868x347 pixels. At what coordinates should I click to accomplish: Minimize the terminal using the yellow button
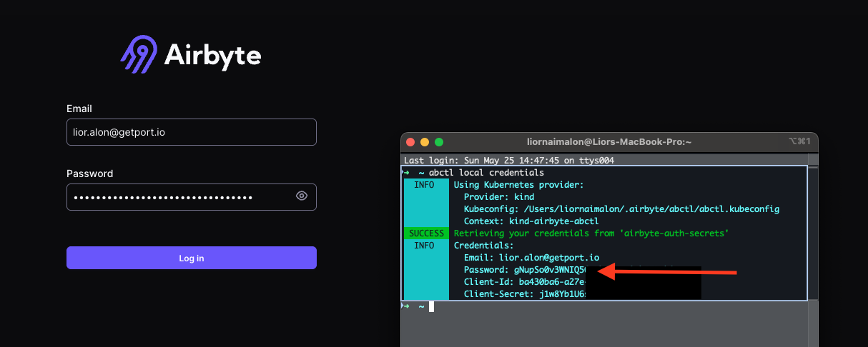click(x=425, y=142)
